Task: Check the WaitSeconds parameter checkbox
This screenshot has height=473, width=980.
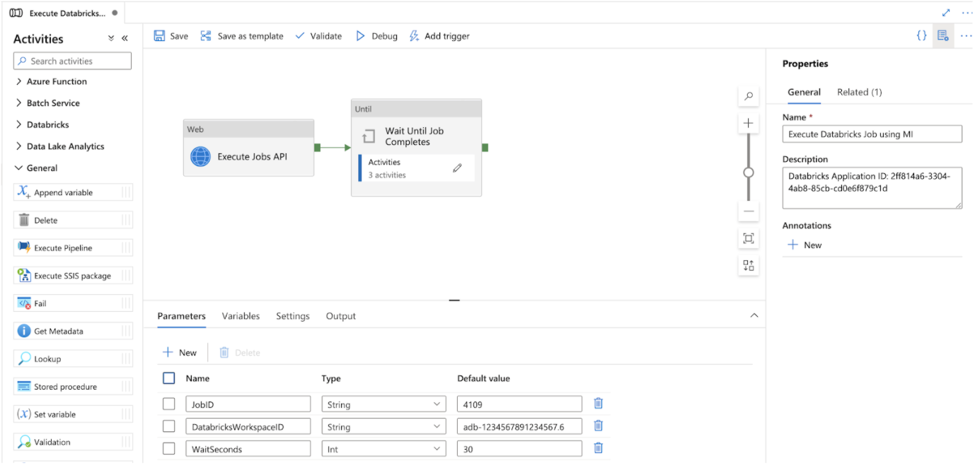Action: (x=168, y=448)
